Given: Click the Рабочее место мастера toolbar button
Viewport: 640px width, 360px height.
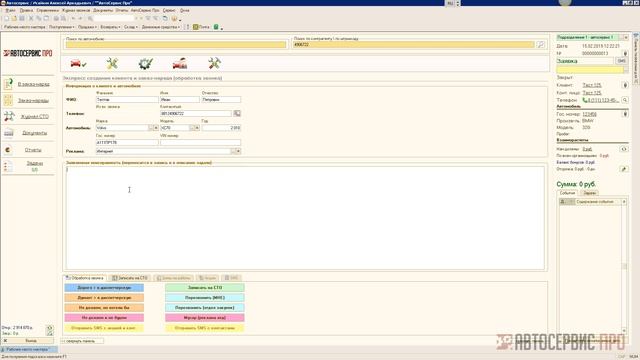Looking at the screenshot, I should coord(24,27).
